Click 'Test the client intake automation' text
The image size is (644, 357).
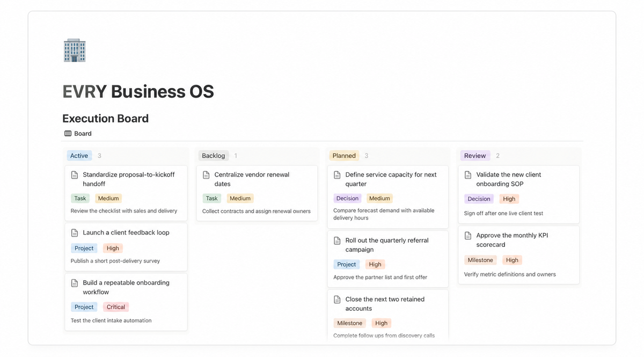pyautogui.click(x=111, y=320)
